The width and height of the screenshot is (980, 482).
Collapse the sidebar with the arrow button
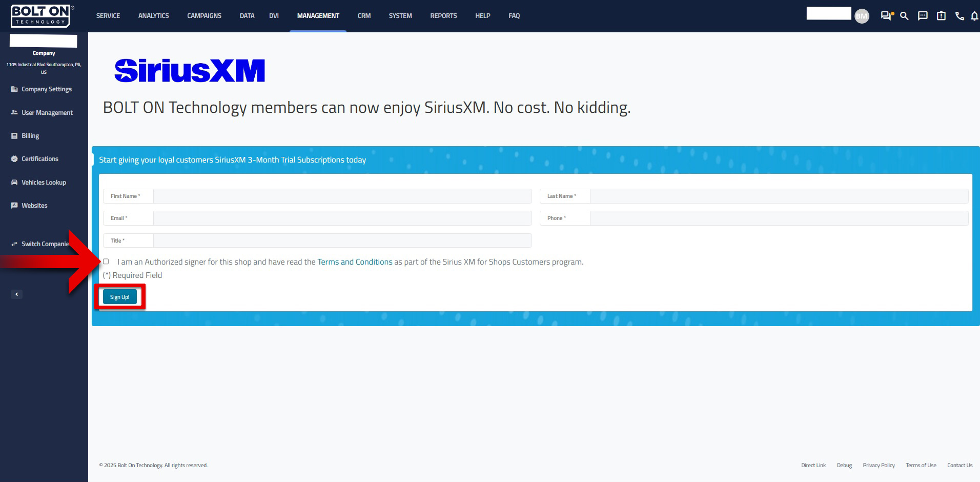17,294
